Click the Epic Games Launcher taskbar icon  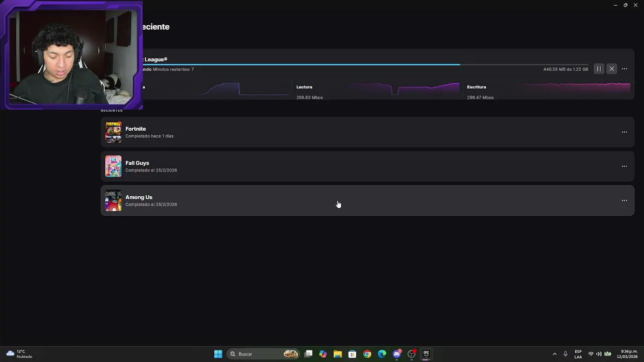click(x=426, y=354)
